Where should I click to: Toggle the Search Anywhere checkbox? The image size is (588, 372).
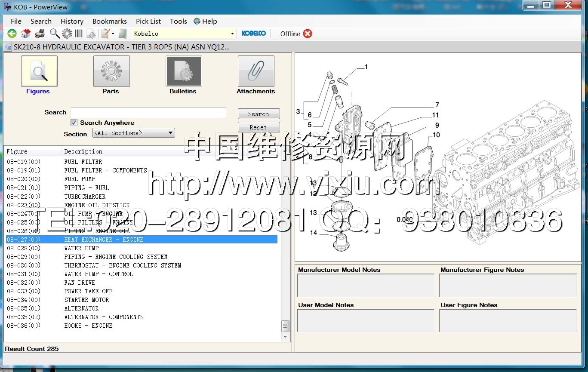click(74, 123)
